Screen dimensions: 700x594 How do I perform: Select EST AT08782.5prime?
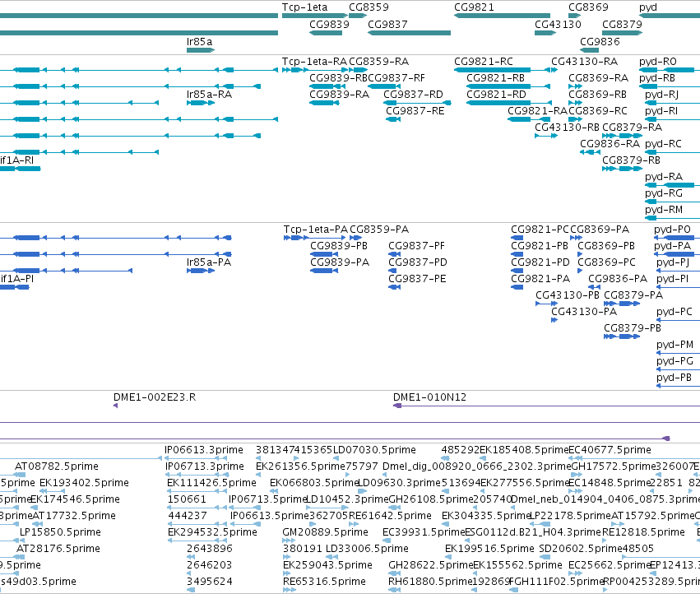click(57, 466)
